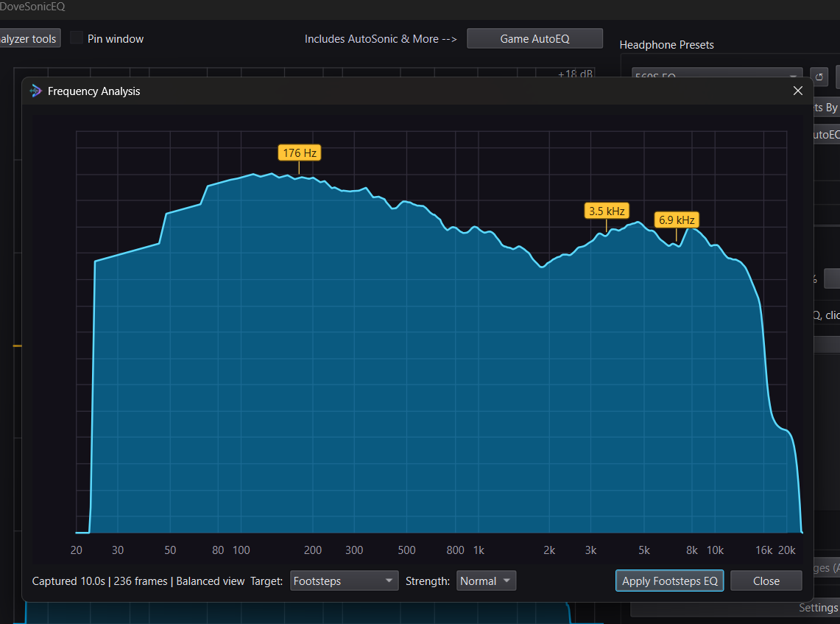Enable the Pin window checkbox
Screen dimensions: 840x624
tap(77, 38)
